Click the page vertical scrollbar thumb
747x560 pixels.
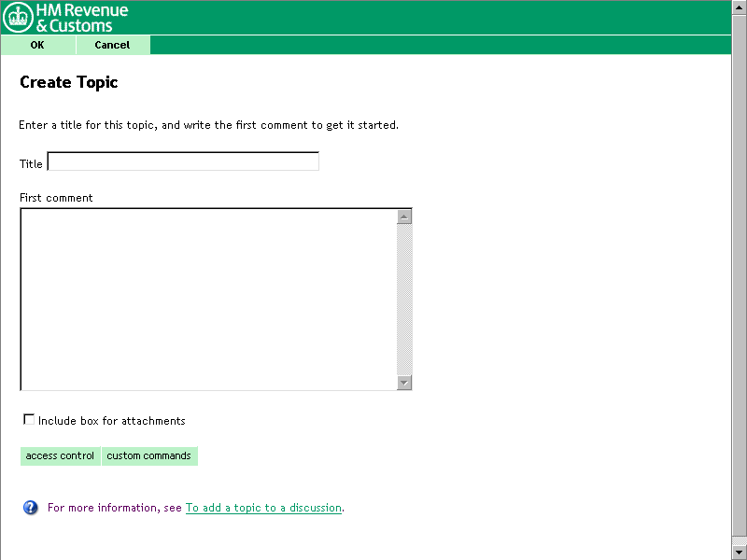[739, 271]
